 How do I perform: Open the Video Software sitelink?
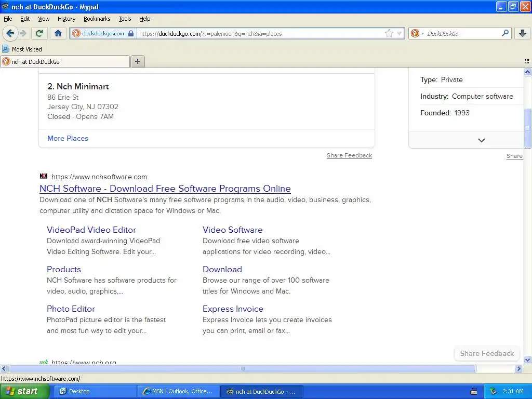pyautogui.click(x=232, y=230)
